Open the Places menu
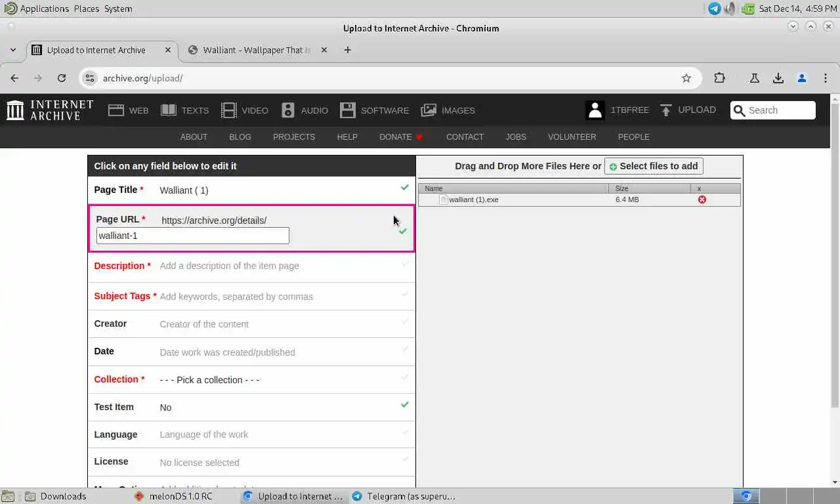 (x=87, y=9)
